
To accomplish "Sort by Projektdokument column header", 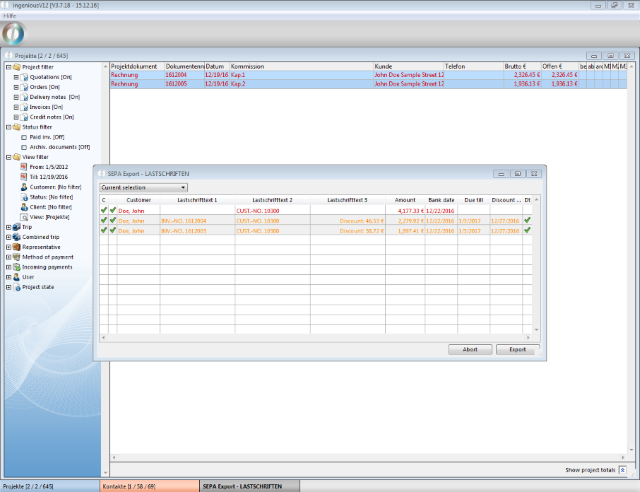I will [137, 66].
